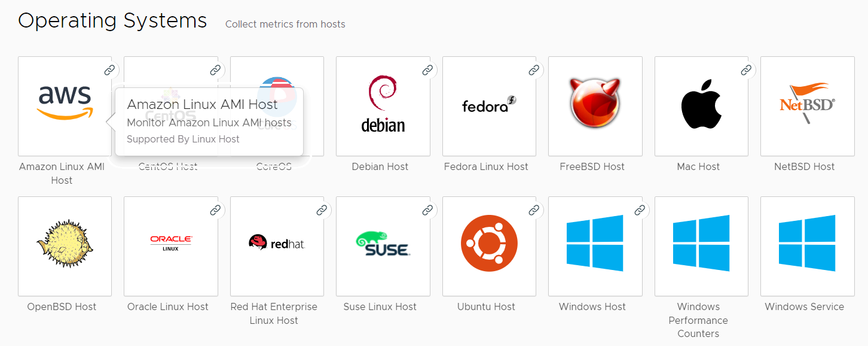
Task: Click the 'Fedora Linux Host' caption text
Action: pyautogui.click(x=486, y=167)
